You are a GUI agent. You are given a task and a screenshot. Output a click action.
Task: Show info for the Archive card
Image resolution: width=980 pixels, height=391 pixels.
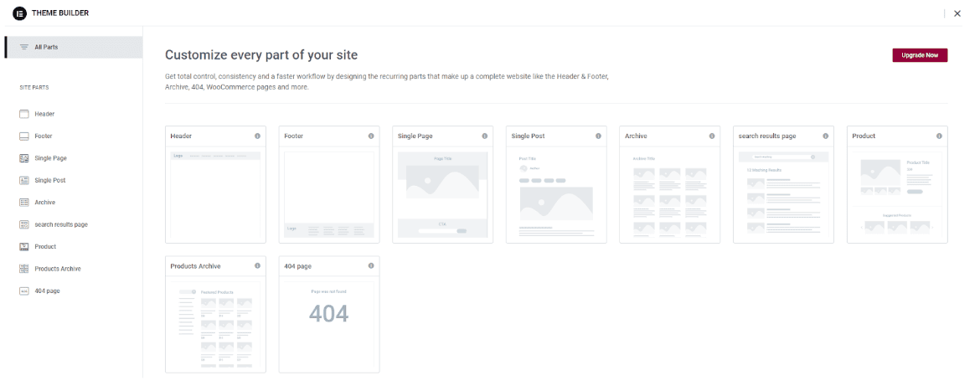[712, 136]
